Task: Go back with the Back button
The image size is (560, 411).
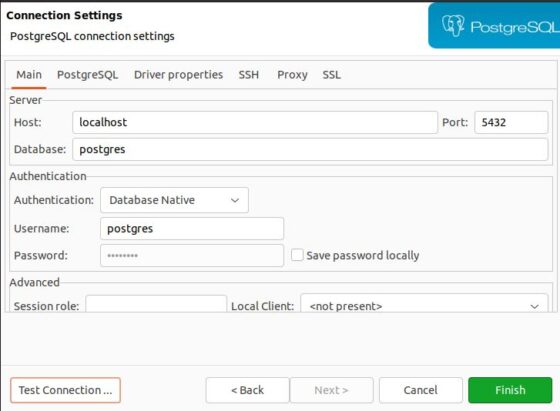Action: coord(247,390)
